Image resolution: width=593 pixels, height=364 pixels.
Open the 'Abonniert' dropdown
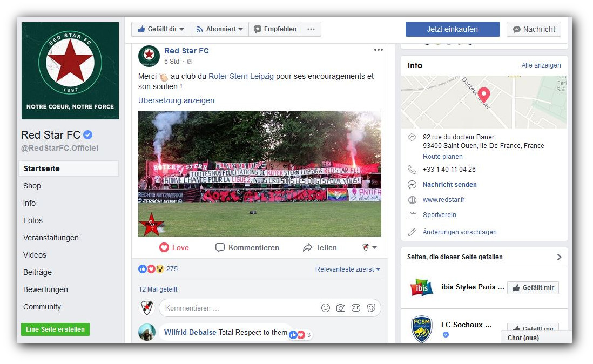[x=219, y=29]
